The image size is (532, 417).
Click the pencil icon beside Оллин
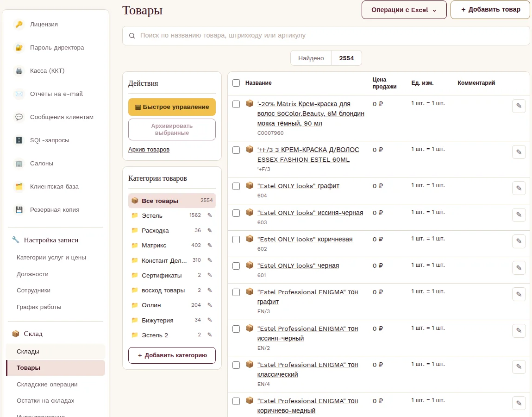pos(210,305)
